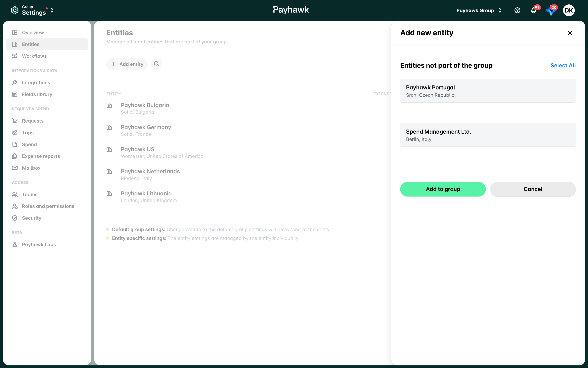Click the envelope icon next to Mailbox
588x368 pixels.
click(15, 168)
